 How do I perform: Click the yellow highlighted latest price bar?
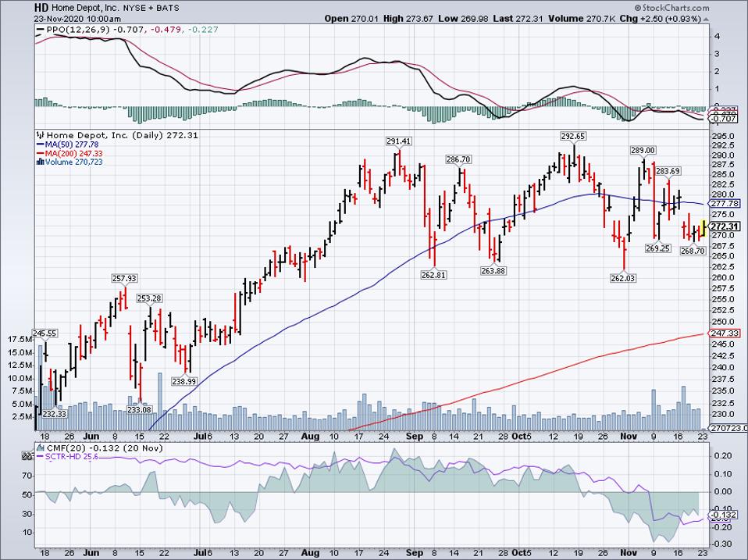703,228
